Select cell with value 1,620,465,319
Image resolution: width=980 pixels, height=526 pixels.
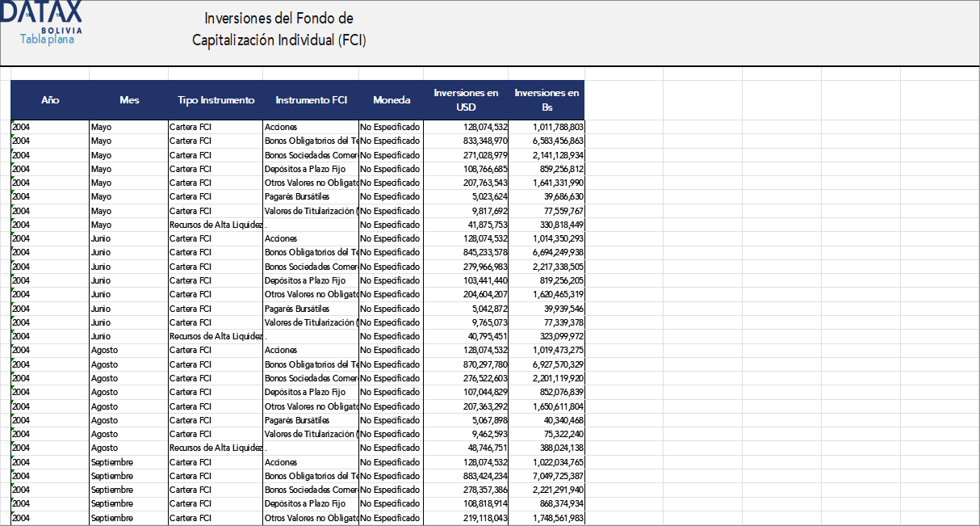(547, 294)
